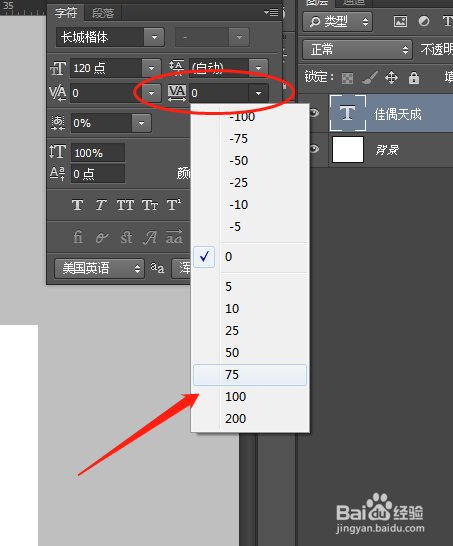Open the leading (自动) dropdown arrow
The height and width of the screenshot is (546, 453).
click(258, 68)
